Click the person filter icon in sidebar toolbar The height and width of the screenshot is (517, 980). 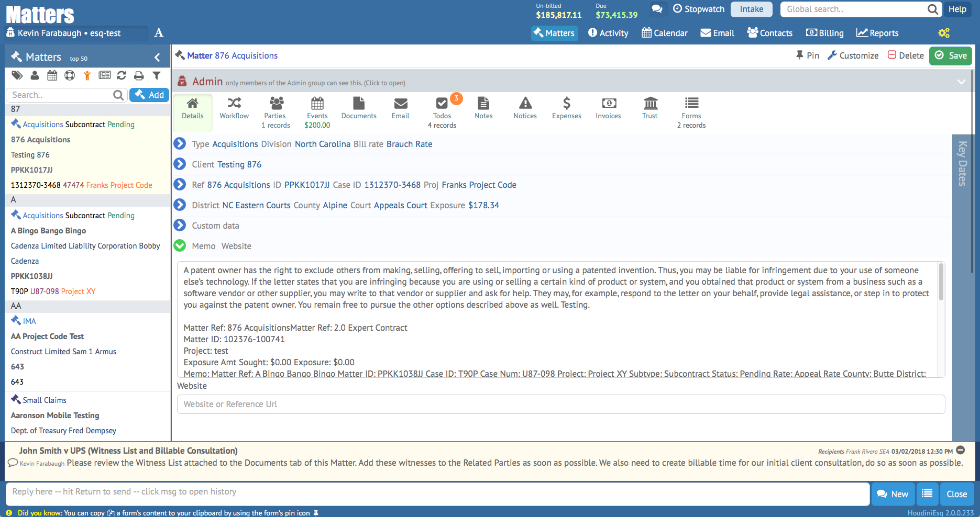pos(35,75)
